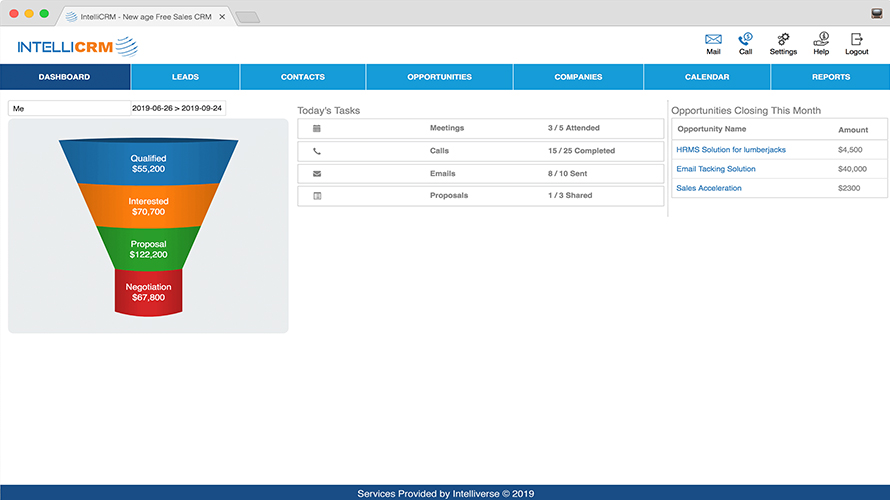Click the $2300 amount cell

point(849,188)
